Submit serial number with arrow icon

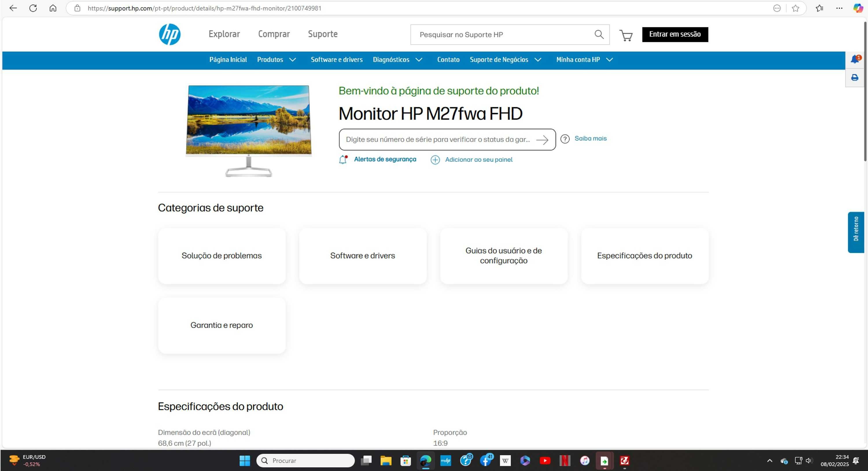pyautogui.click(x=542, y=140)
